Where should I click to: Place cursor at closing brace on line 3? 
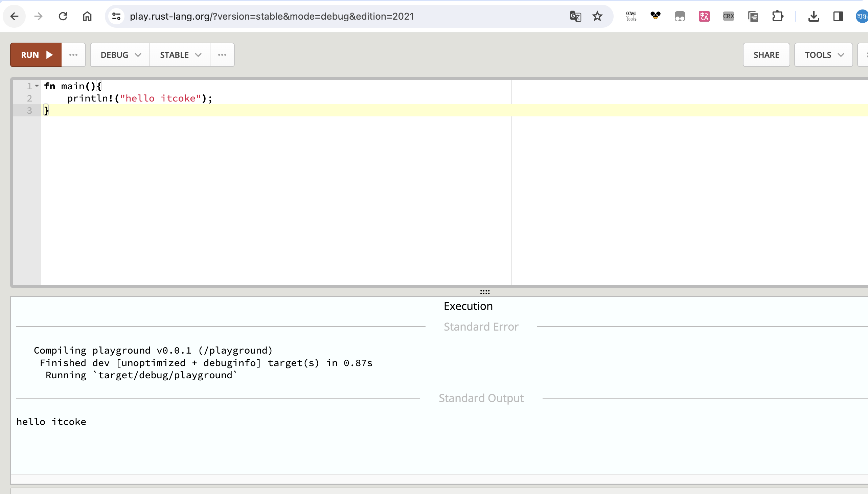46,110
